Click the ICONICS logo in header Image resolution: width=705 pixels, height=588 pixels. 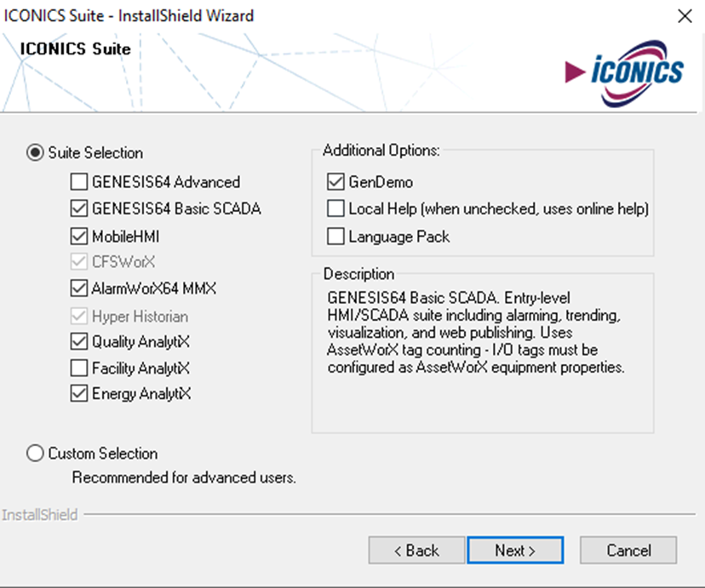pos(624,73)
